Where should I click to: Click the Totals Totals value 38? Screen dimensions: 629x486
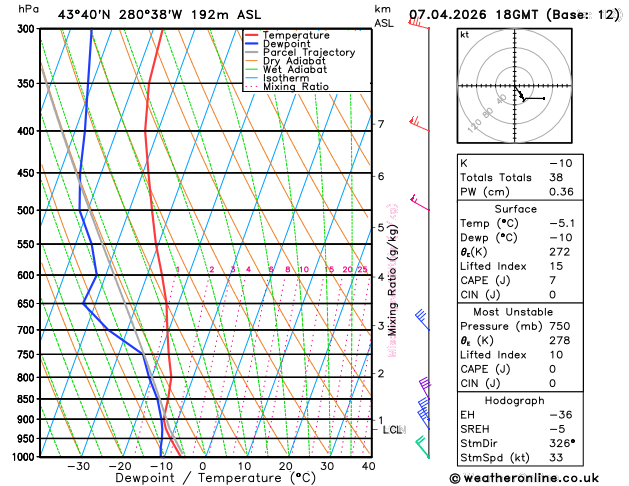(556, 177)
